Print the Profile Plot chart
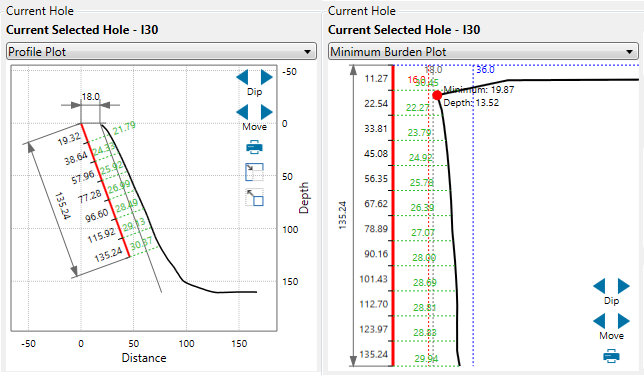The height and width of the screenshot is (375, 644). [x=254, y=147]
